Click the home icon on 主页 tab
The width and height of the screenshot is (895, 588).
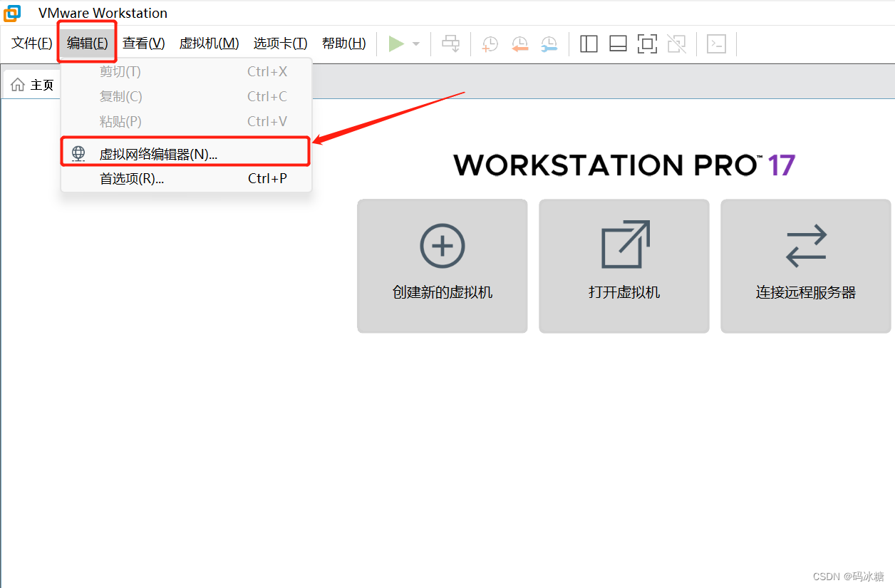pos(18,85)
